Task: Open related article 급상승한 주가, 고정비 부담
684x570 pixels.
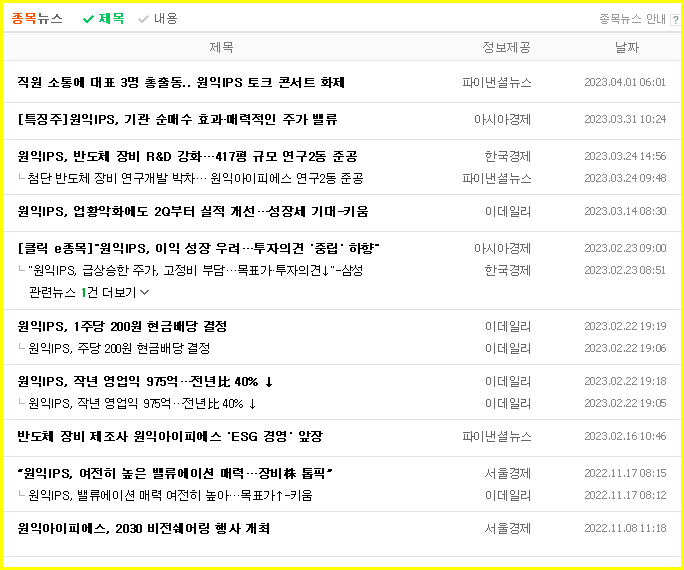Action: point(195,270)
